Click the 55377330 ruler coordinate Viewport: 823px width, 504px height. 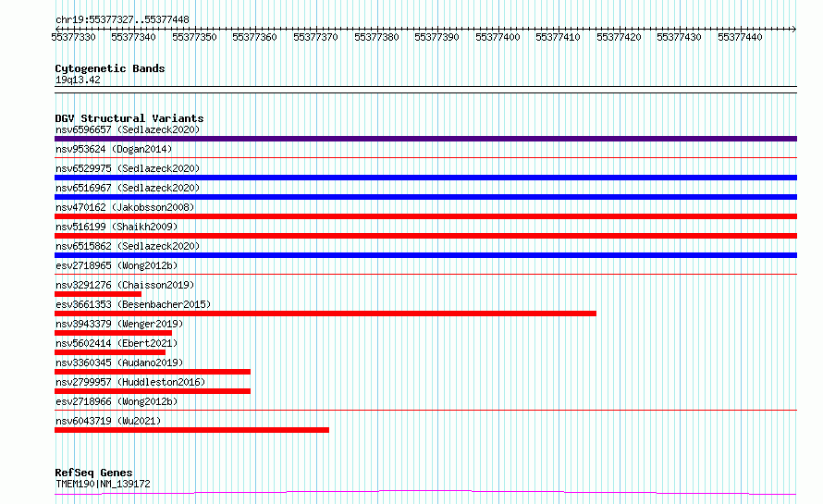tap(73, 37)
